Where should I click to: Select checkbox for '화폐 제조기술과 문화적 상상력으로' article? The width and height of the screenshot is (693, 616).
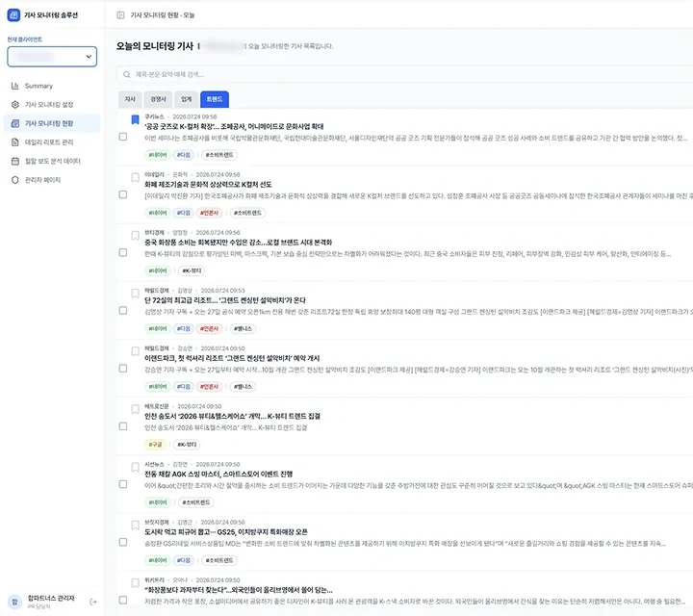click(123, 194)
